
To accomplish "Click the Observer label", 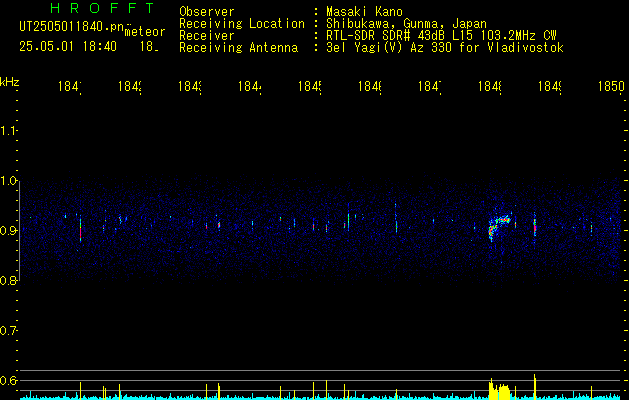I will pyautogui.click(x=207, y=12).
